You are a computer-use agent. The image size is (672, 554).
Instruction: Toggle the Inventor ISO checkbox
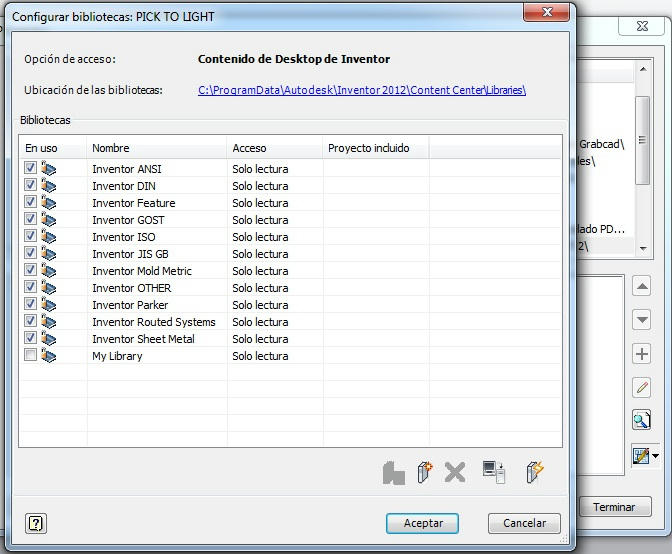30,236
